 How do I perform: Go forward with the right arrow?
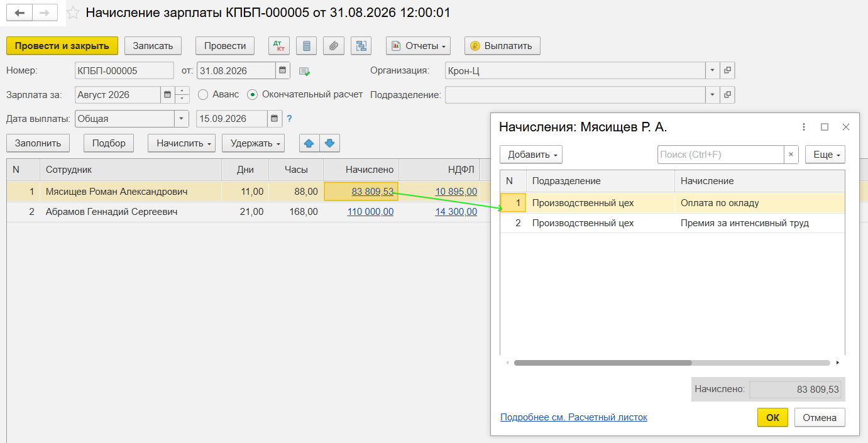(x=45, y=13)
